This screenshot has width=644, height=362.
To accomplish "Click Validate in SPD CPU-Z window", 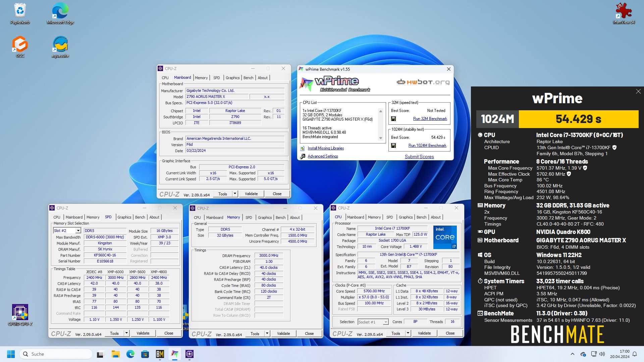I will point(143,333).
